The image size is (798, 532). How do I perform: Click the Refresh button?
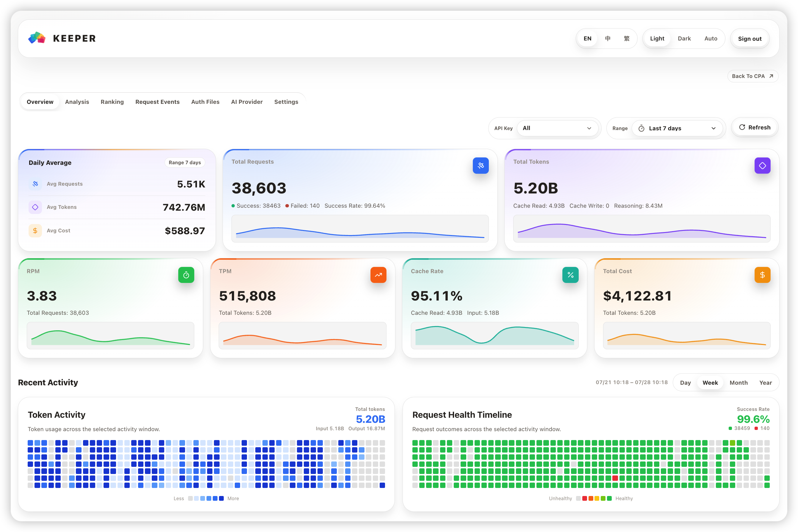point(755,127)
